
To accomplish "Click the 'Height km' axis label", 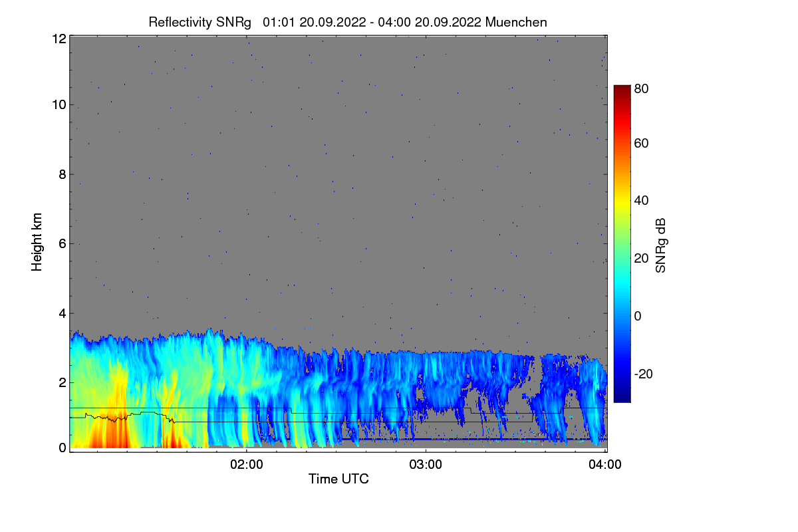I will tap(37, 242).
